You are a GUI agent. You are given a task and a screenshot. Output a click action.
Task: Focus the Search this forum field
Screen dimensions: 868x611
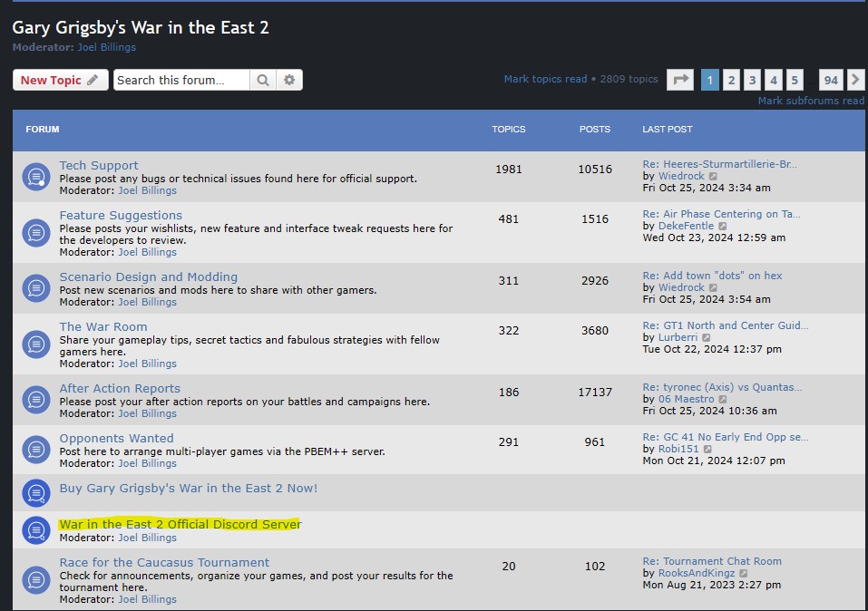pyautogui.click(x=181, y=81)
